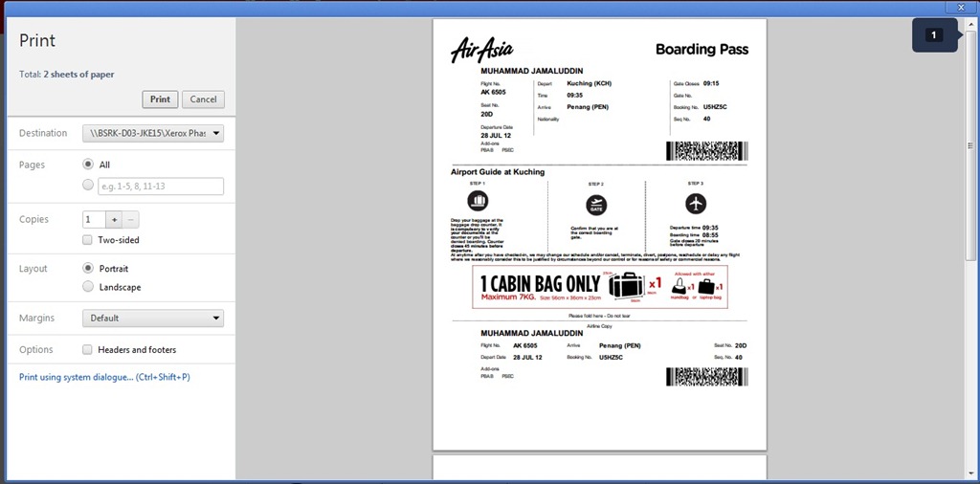Screen dimensions: 980x484
Task: Enable the Two-sided checkbox
Action: point(87,240)
